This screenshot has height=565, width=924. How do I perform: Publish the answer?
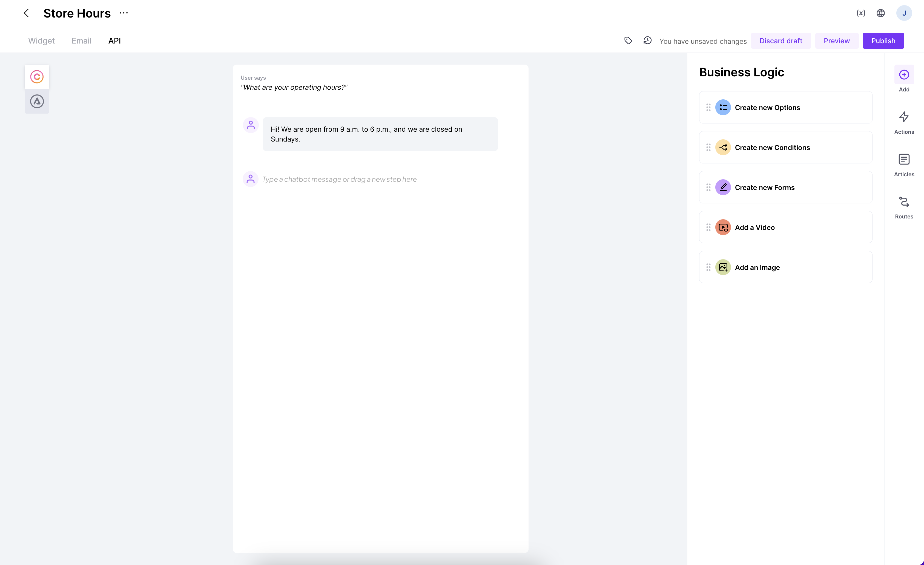[x=883, y=41]
